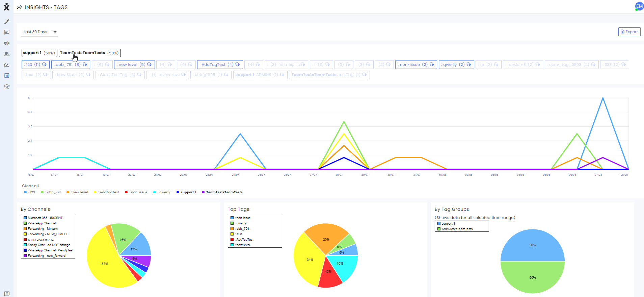644x297 pixels.
Task: Click the feedback icon at sidebar bottom
Action: [x=6, y=294]
